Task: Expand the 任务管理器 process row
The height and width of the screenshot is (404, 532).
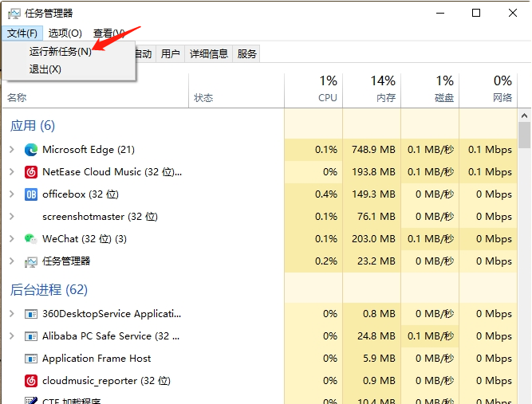Action: coord(12,261)
